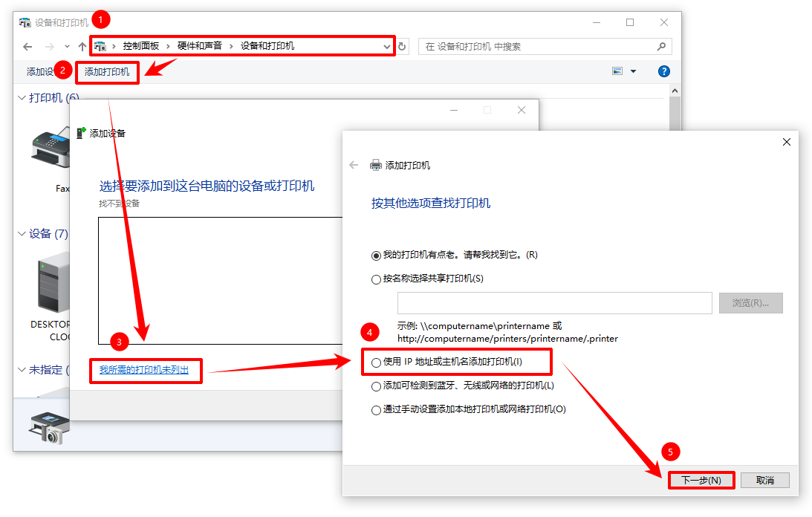Click the 浏览(R)... button
This screenshot has height=517, width=812.
point(750,303)
